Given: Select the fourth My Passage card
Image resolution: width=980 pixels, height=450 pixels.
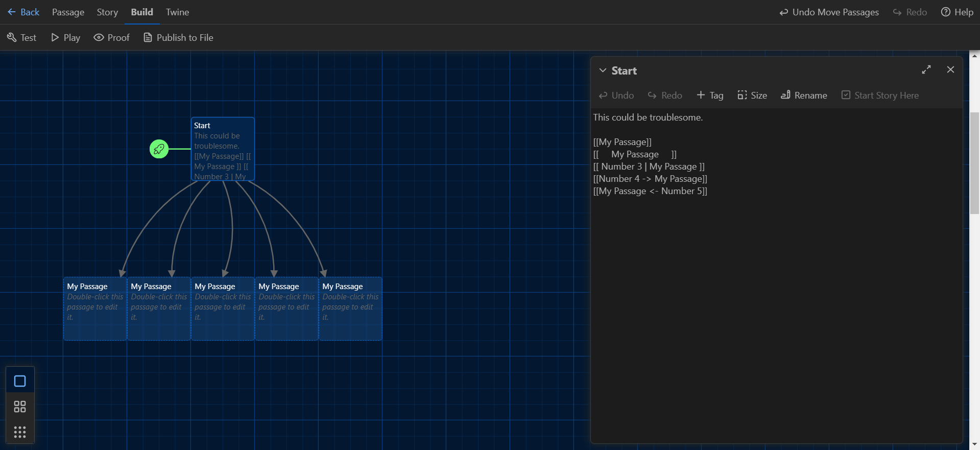Looking at the screenshot, I should [x=286, y=309].
